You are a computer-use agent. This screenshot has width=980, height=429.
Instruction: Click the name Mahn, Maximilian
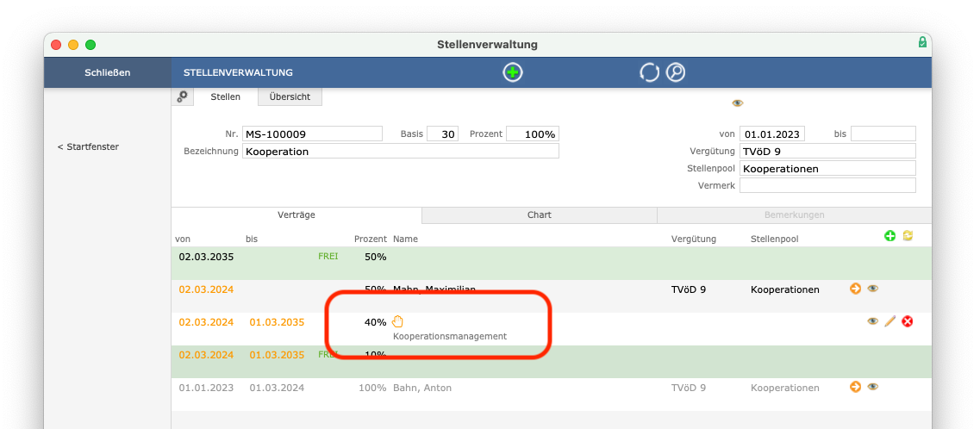click(434, 289)
